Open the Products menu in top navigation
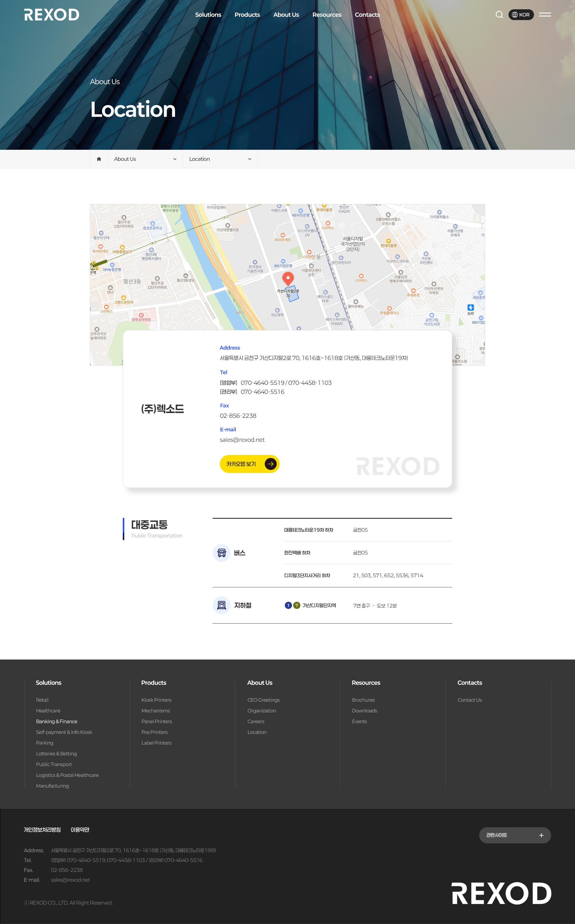Screen dimensions: 575x924 point(247,15)
